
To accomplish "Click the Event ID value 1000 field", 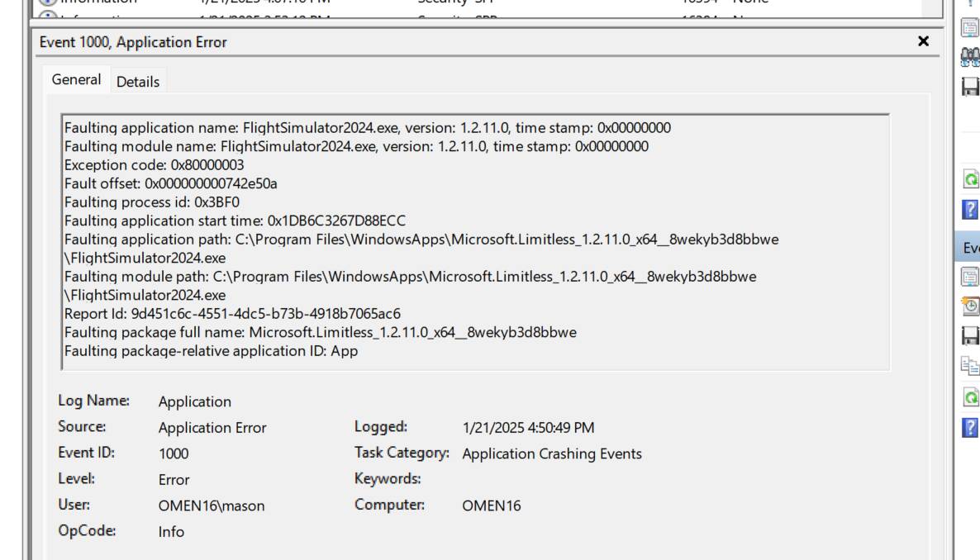I will (174, 453).
